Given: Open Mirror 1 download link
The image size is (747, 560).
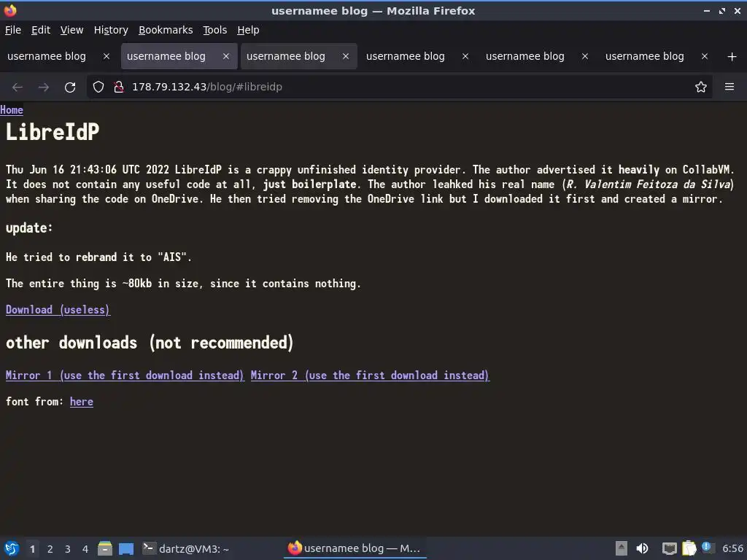Looking at the screenshot, I should pyautogui.click(x=125, y=376).
